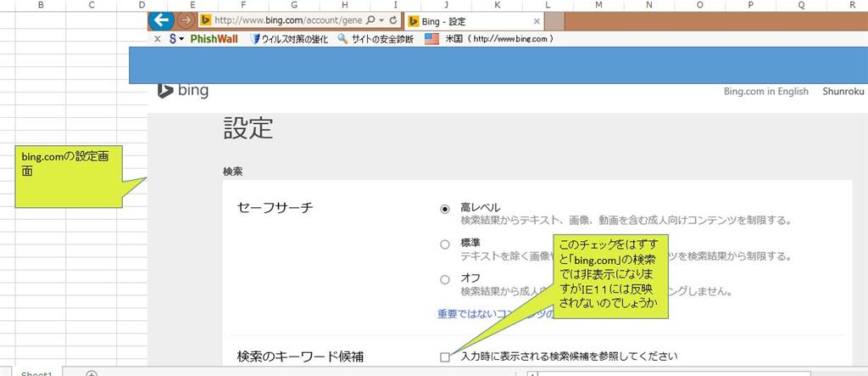Viewport: 868px width, 376px height.
Task: Select column C header in Excel
Action: pyautogui.click(x=92, y=5)
